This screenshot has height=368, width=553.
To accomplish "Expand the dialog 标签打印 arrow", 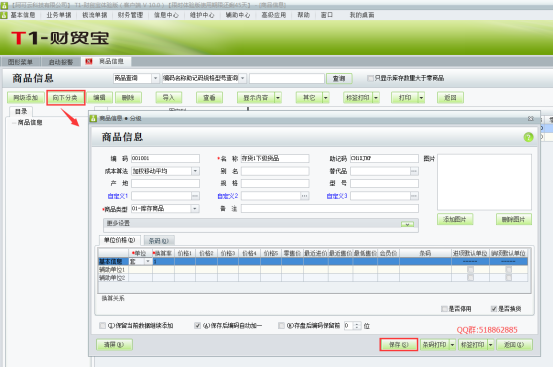I will pyautogui.click(x=491, y=345).
